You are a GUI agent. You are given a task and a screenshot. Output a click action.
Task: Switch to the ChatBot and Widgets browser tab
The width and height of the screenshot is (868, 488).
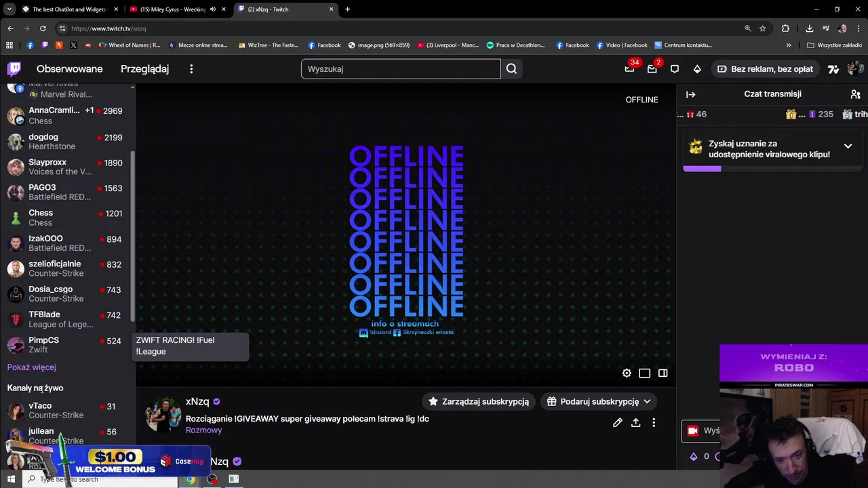(x=71, y=9)
